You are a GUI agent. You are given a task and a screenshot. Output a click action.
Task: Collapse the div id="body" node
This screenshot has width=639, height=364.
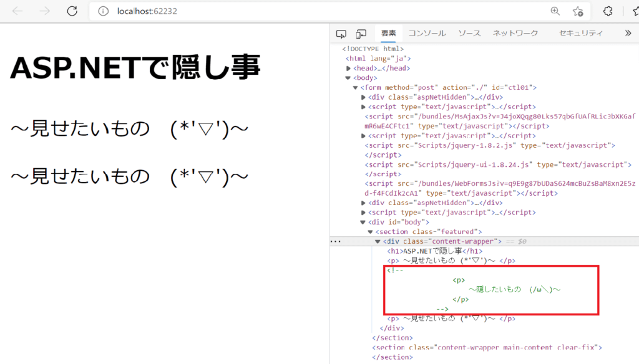pos(363,223)
